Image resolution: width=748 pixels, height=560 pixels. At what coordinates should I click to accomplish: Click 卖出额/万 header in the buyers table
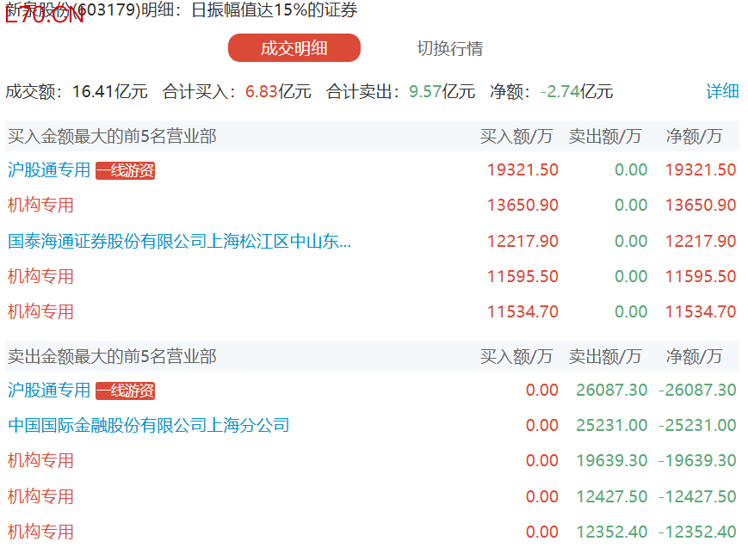click(605, 137)
